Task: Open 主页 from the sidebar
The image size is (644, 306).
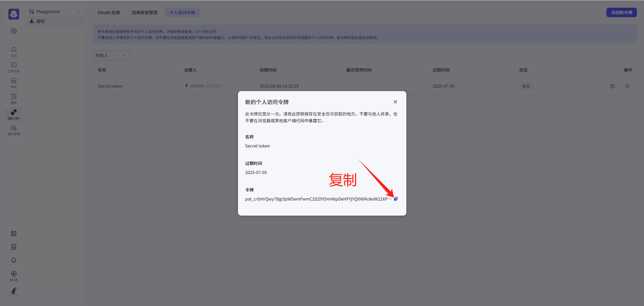Action: click(x=13, y=51)
